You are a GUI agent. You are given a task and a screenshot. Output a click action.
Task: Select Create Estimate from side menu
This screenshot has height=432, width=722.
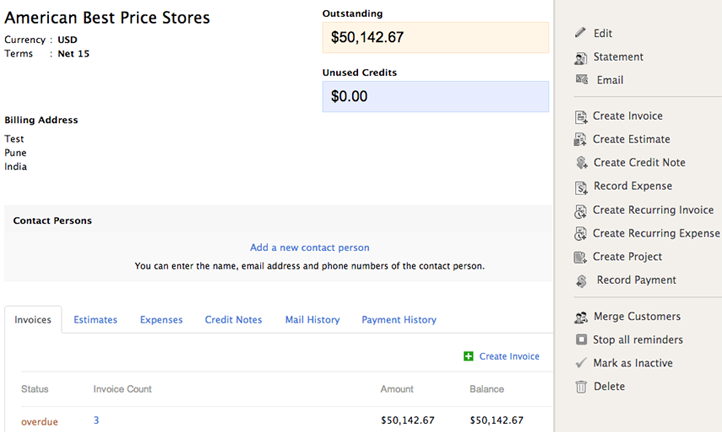coord(631,139)
